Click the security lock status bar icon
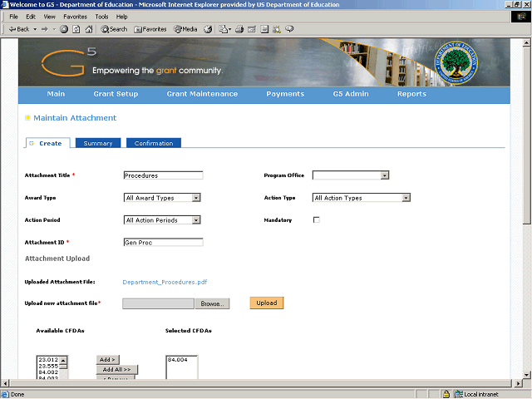Image resolution: width=532 pixels, height=399 pixels. pos(446,394)
